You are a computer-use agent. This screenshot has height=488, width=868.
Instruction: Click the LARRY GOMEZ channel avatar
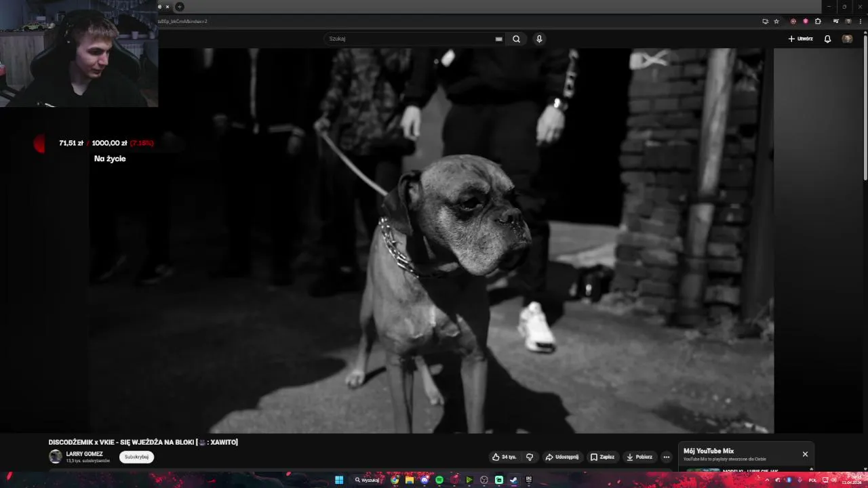[x=56, y=457]
